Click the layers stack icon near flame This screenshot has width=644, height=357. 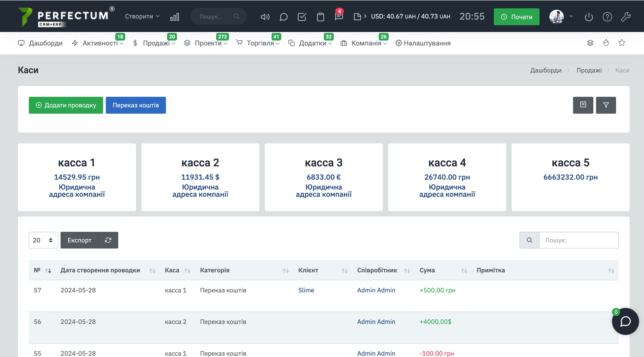[590, 43]
